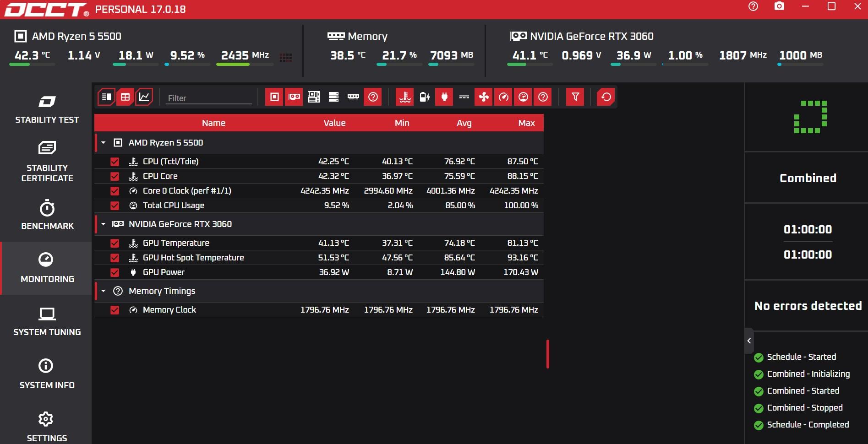Image resolution: width=868 pixels, height=444 pixels.
Task: Toggle the power plug sensor filter icon
Action: pyautogui.click(x=444, y=97)
